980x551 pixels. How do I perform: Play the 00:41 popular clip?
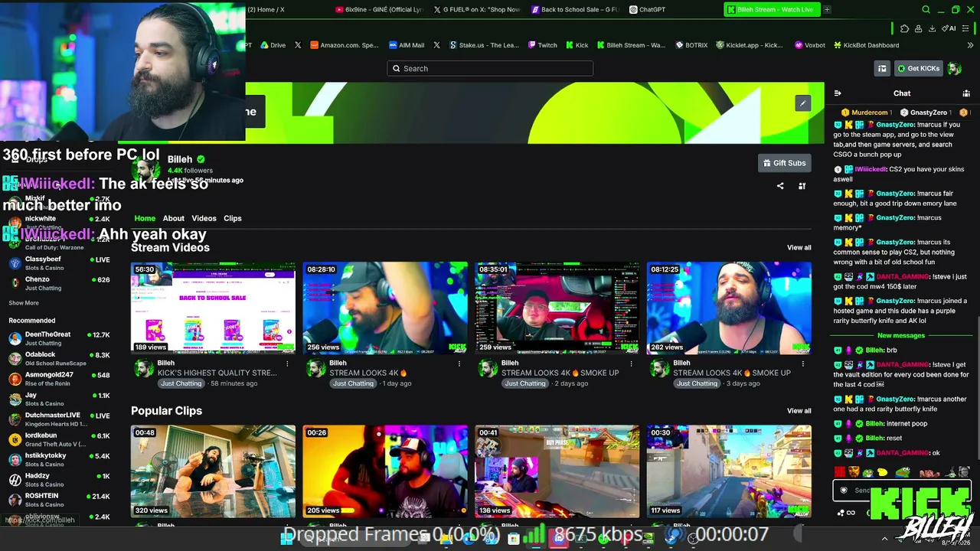click(557, 471)
